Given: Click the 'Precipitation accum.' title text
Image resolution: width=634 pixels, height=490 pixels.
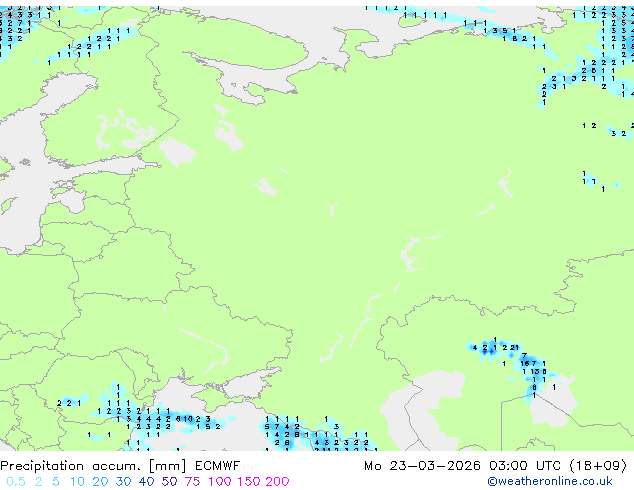Looking at the screenshot, I should point(70,466).
